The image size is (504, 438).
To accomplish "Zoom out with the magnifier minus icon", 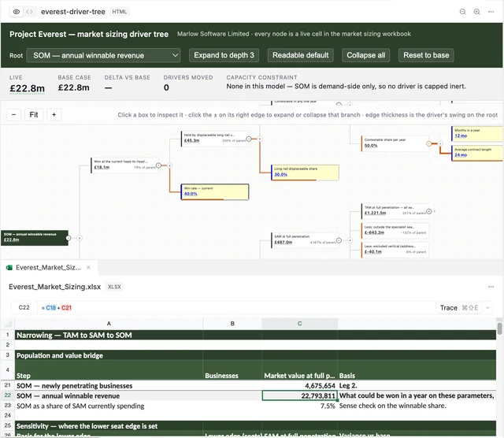I will point(462,12).
